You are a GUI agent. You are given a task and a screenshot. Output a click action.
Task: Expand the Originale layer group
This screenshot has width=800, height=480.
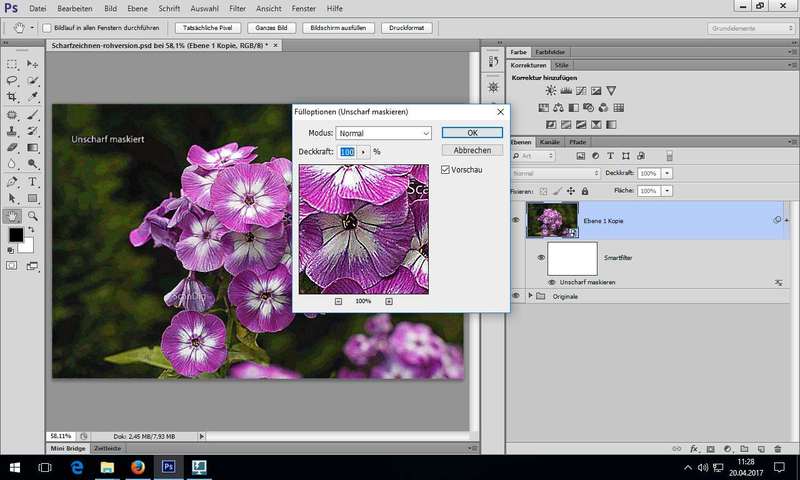(529, 296)
